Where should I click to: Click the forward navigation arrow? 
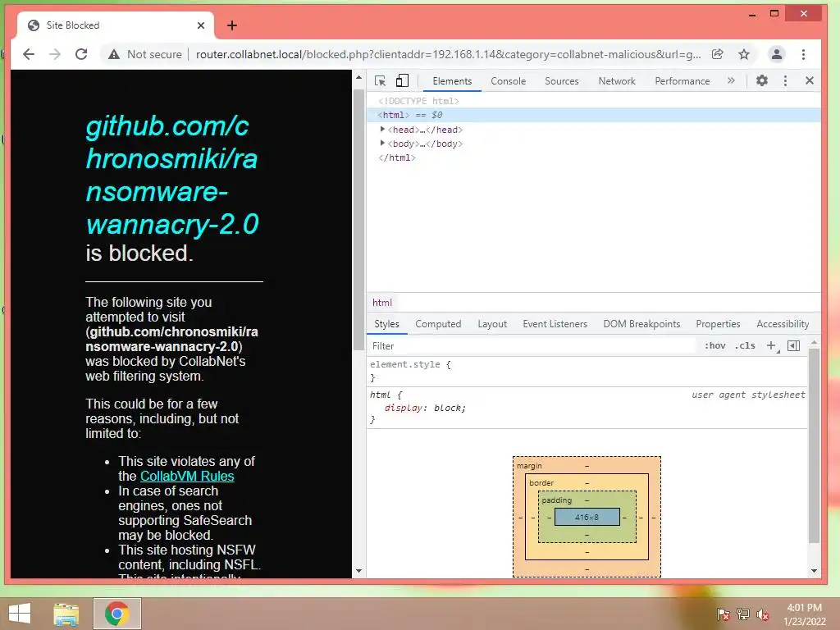pyautogui.click(x=55, y=54)
